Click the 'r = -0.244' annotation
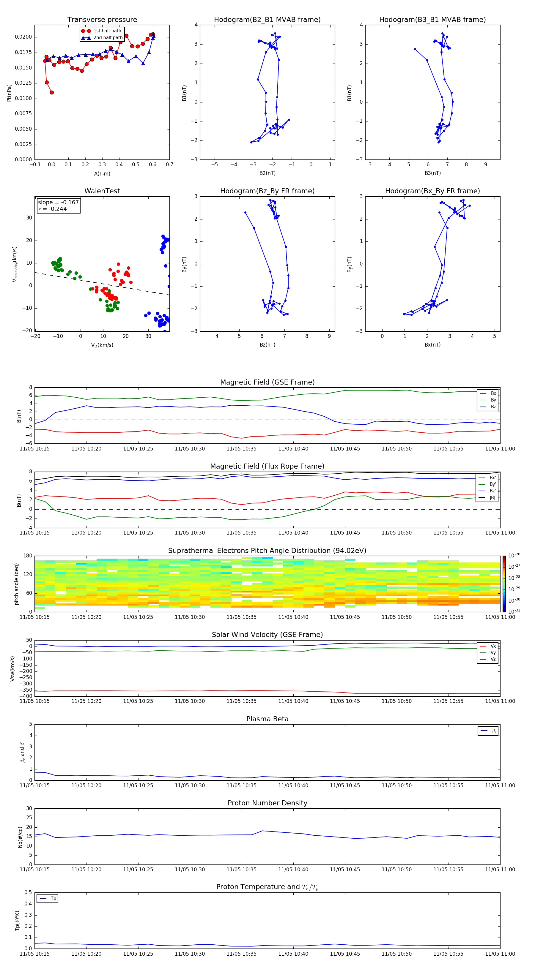 [x=53, y=209]
